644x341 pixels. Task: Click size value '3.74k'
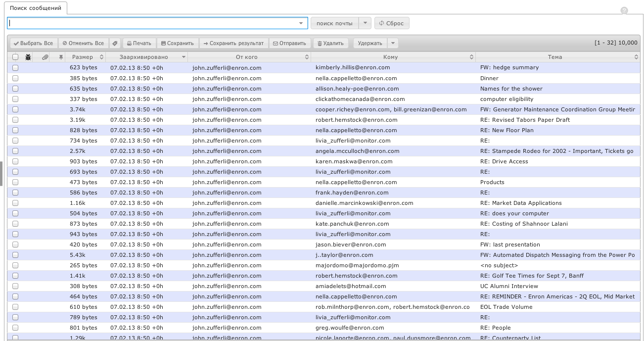(x=78, y=109)
